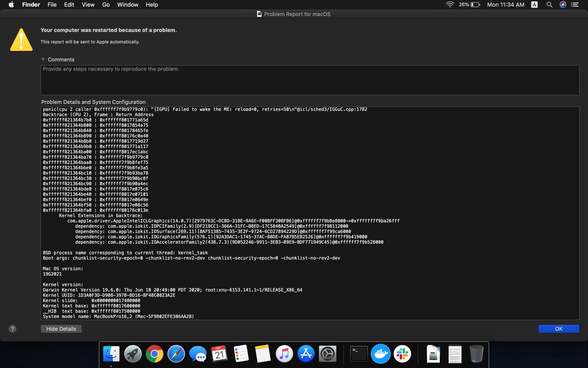Open Google Chrome from the Dock
The image size is (588, 368).
(x=154, y=354)
